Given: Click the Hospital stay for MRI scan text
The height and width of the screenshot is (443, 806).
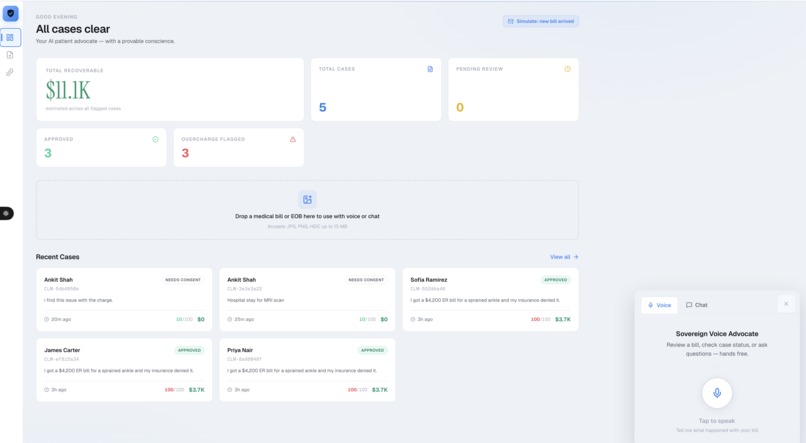Looking at the screenshot, I should (255, 300).
